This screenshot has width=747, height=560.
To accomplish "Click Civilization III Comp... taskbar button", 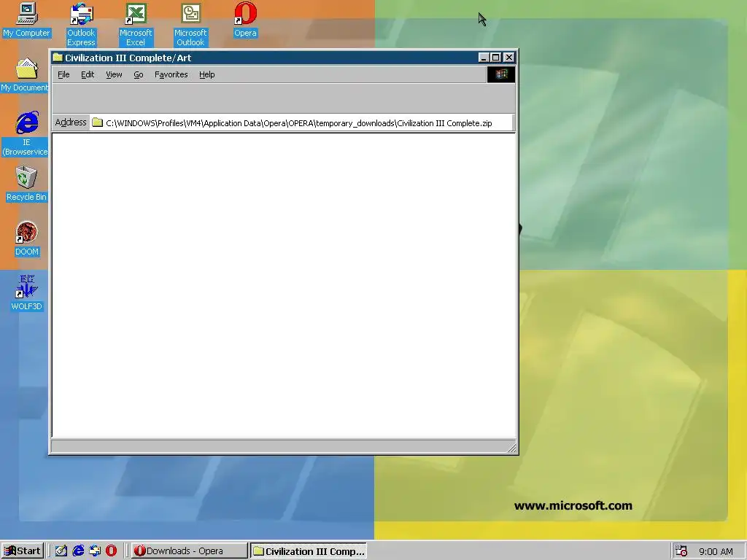I will click(x=309, y=551).
